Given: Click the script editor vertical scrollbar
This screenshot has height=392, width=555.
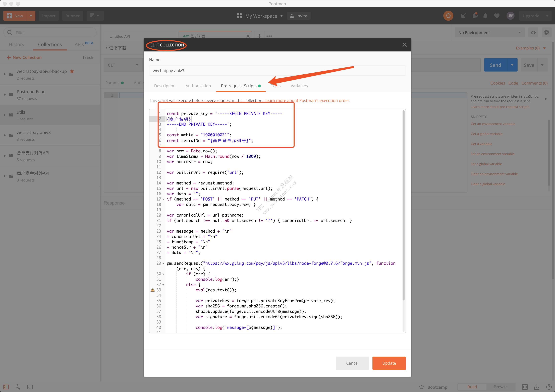Looking at the screenshot, I should [403, 205].
